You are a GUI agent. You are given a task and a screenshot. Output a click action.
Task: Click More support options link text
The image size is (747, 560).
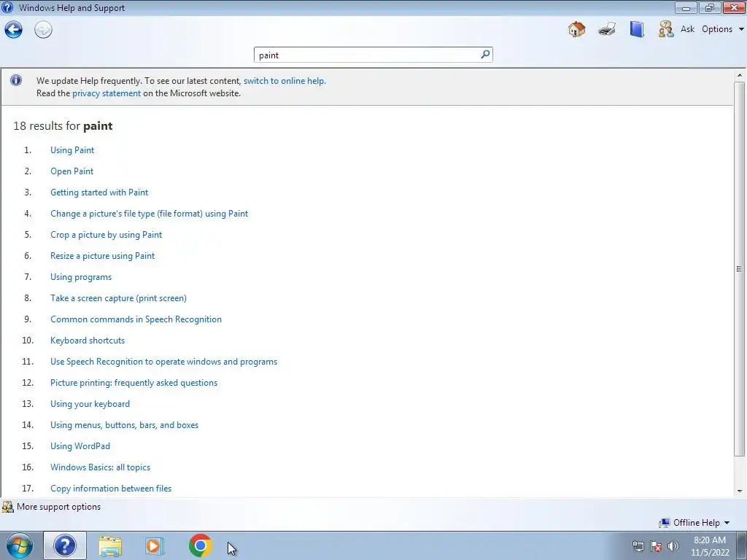[58, 507]
